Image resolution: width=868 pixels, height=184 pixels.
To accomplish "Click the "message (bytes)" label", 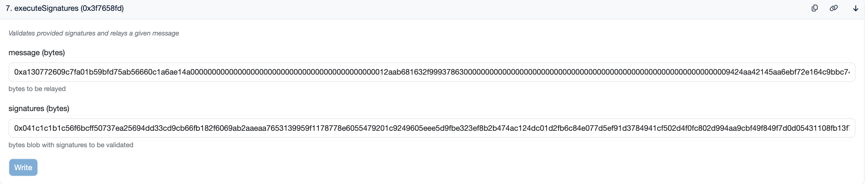I will tap(36, 53).
